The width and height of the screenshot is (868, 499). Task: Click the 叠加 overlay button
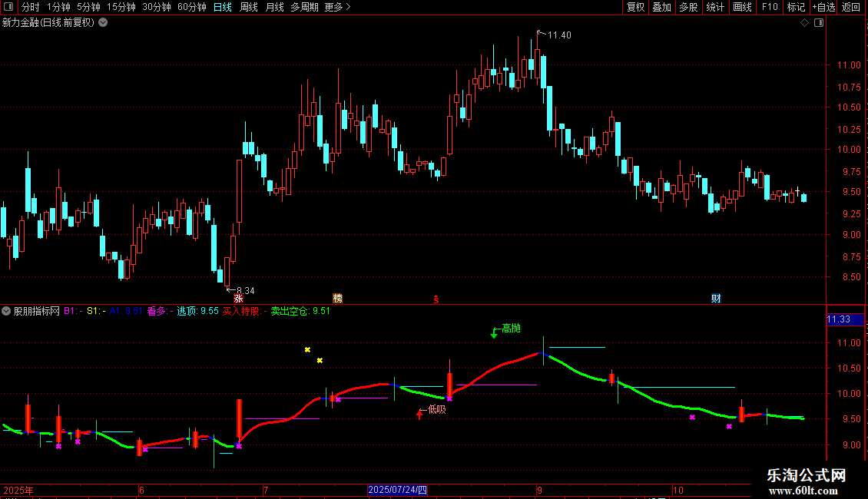[x=661, y=7]
